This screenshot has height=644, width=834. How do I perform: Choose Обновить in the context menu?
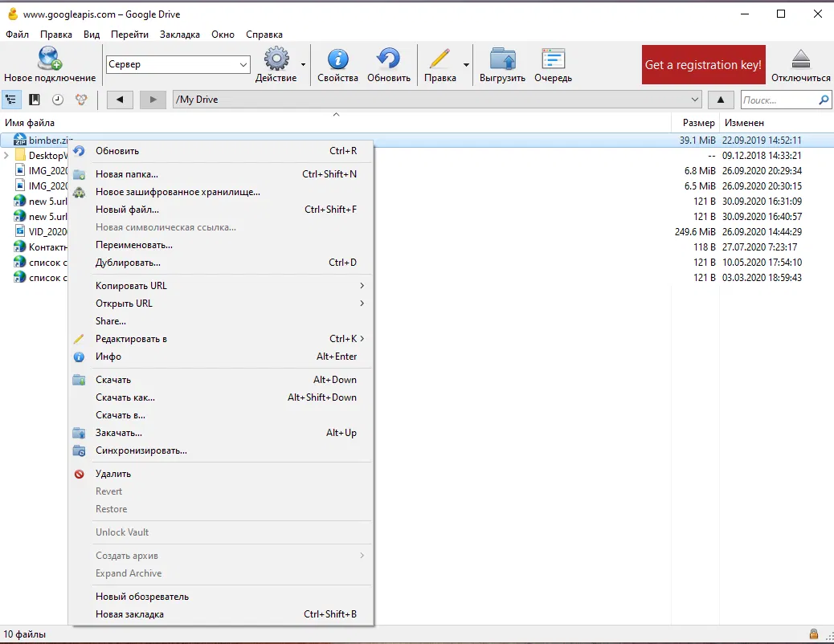[x=221, y=151]
